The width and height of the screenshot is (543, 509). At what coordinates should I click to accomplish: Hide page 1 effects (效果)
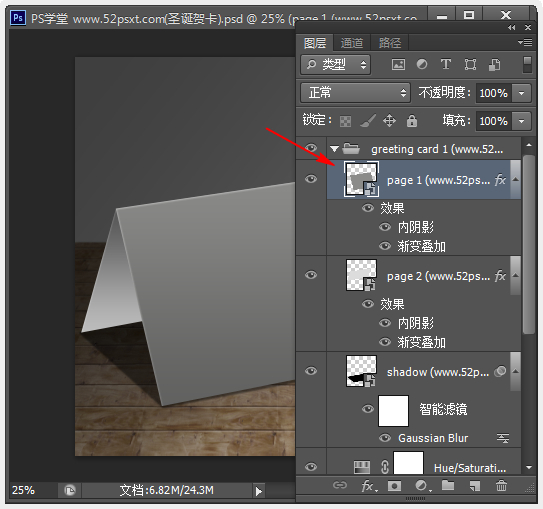[x=368, y=208]
